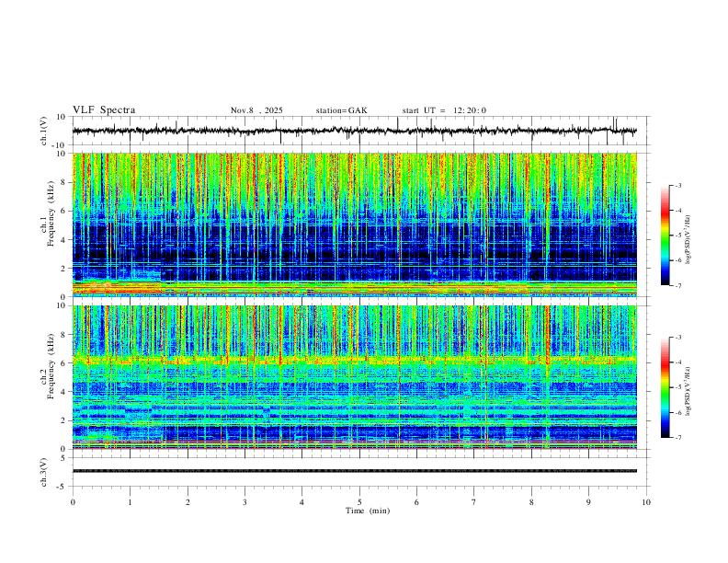Viewport: 728px width, 563px height.
Task: Click the "7" tick on the Time axis
Action: click(474, 502)
